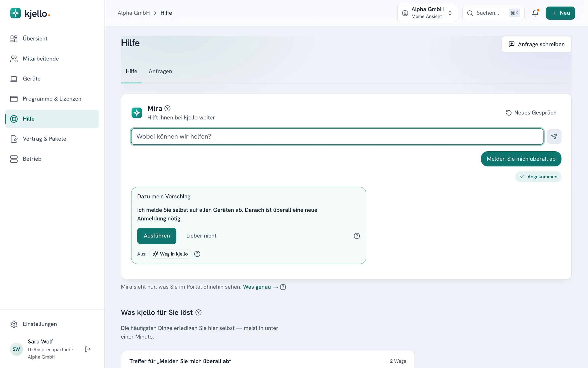Select Hilfe in the sidebar
The width and height of the screenshot is (588, 368).
(x=52, y=119)
